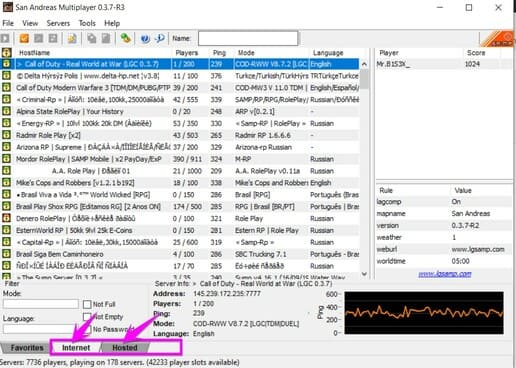Image resolution: width=516 pixels, height=368 pixels.
Task: Click the lock icon of A.A. Role Play row
Action: 6,171
